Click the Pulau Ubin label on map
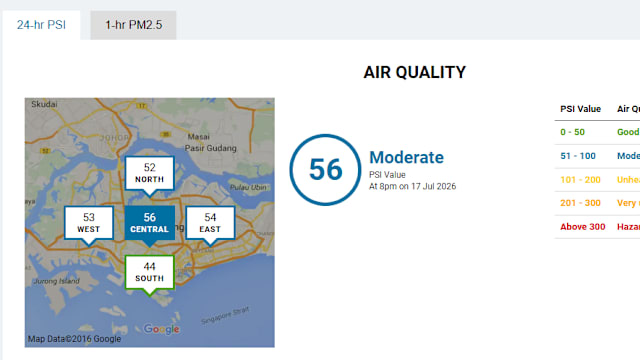The width and height of the screenshot is (640, 360). pyautogui.click(x=248, y=187)
